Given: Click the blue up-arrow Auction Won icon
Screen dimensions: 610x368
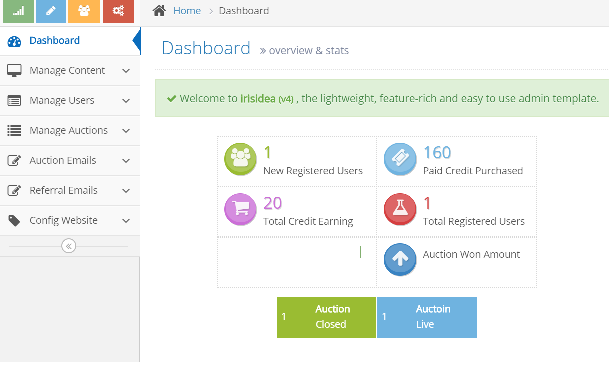Looking at the screenshot, I should point(400,259).
